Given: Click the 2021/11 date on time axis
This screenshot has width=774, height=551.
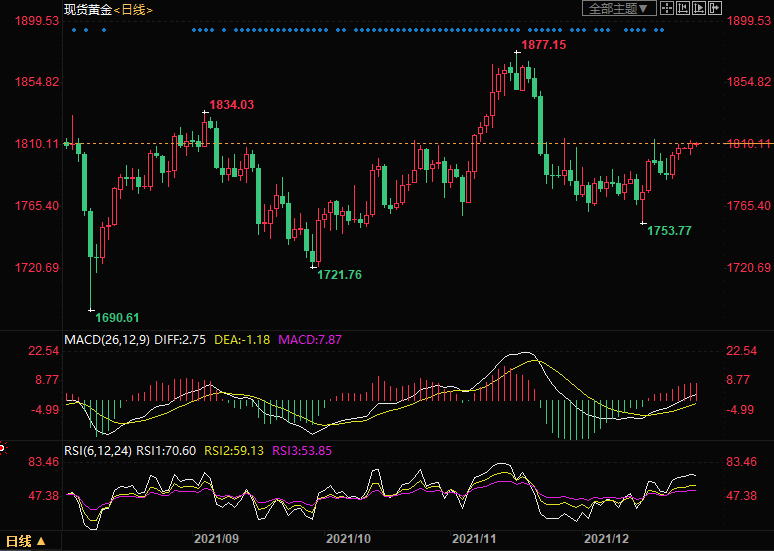Looking at the screenshot, I should point(478,538).
